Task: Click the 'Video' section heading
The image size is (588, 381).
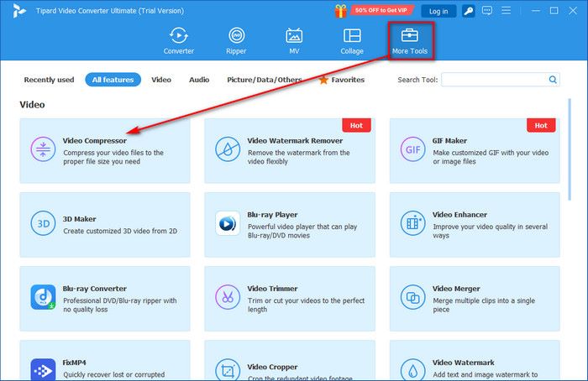Action: (32, 105)
